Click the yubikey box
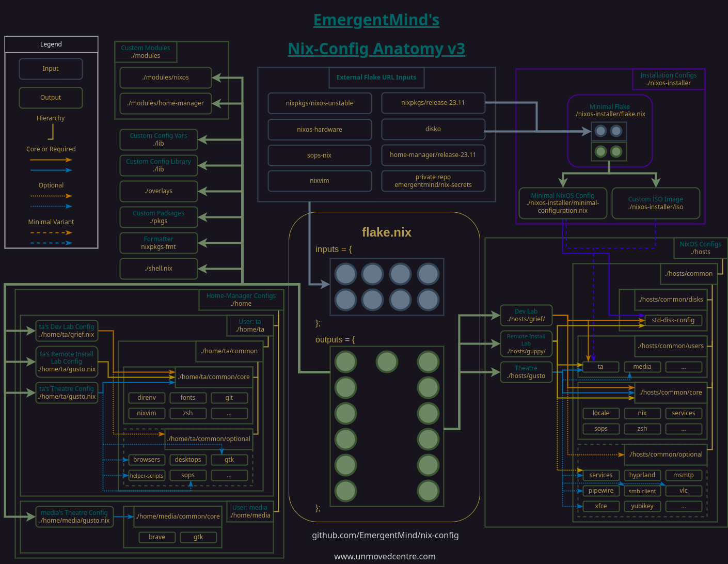Viewport: 728px width, 564px height. pyautogui.click(x=642, y=506)
